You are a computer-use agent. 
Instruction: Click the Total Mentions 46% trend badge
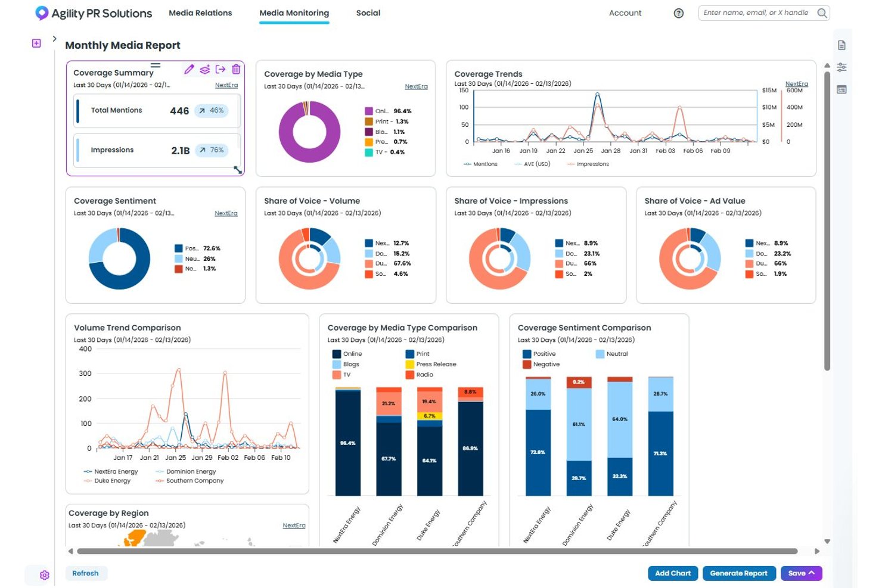212,111
